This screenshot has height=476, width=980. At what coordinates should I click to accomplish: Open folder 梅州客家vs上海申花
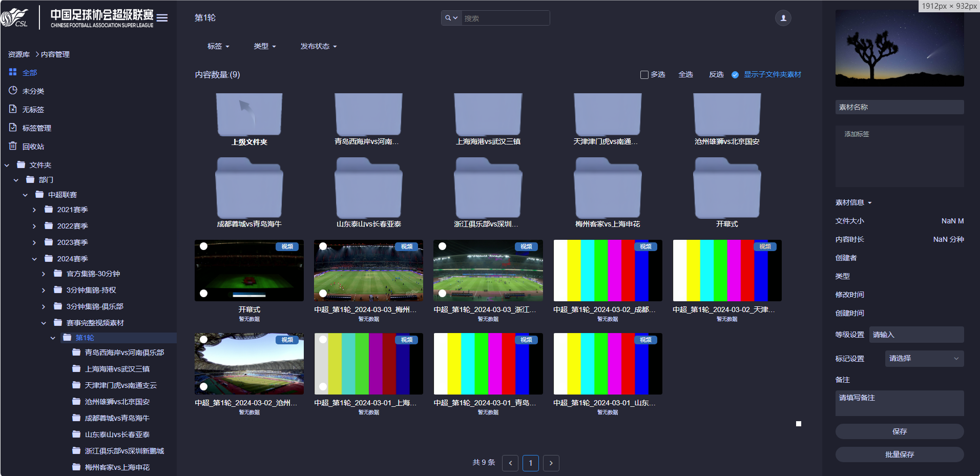[x=607, y=188]
